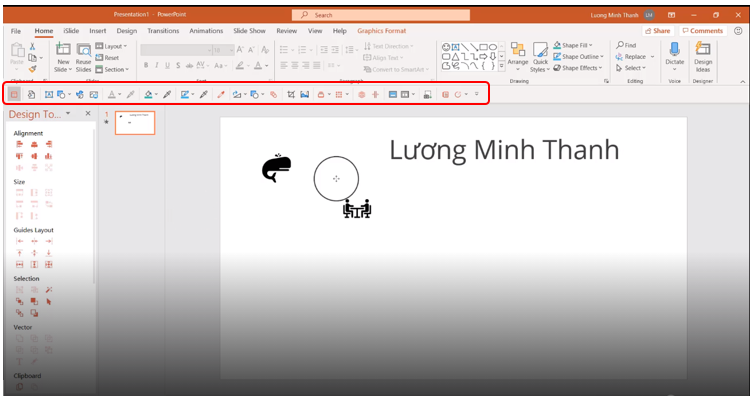Screen dimensions: 754x396
Task: Switch to the Design tab
Action: [126, 31]
